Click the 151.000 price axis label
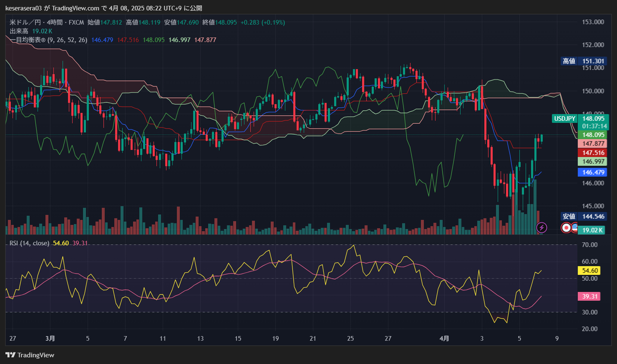This screenshot has height=364, width=617. [x=593, y=68]
